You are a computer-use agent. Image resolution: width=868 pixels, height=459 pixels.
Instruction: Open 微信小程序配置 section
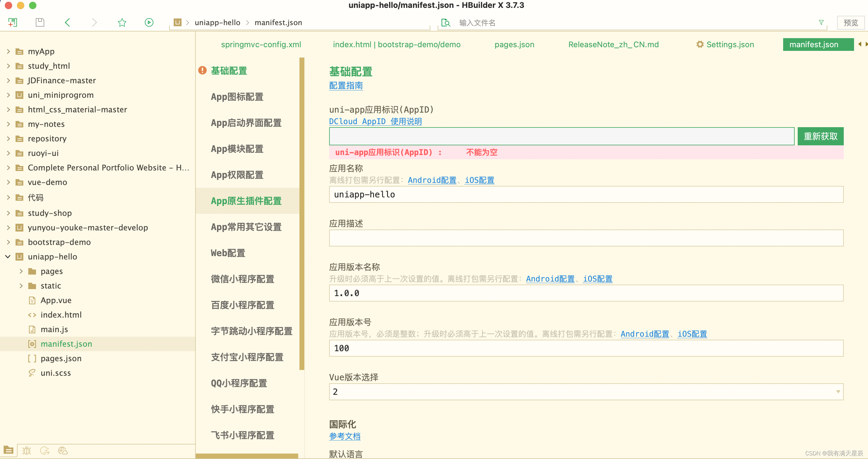(242, 279)
